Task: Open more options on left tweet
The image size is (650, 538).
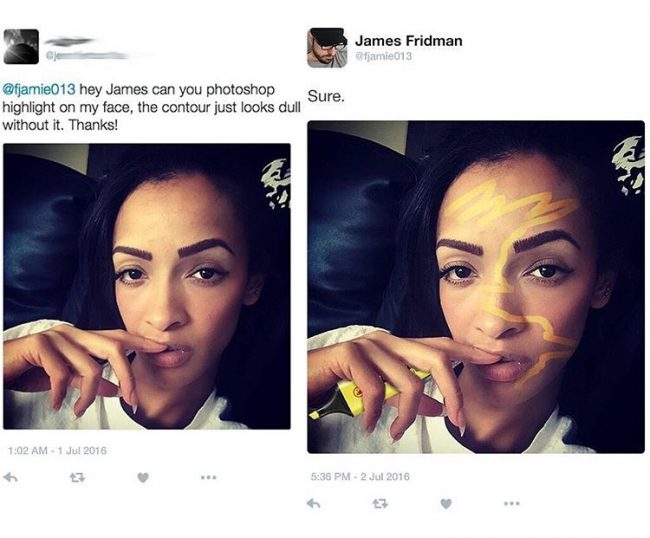Action: coord(209,477)
